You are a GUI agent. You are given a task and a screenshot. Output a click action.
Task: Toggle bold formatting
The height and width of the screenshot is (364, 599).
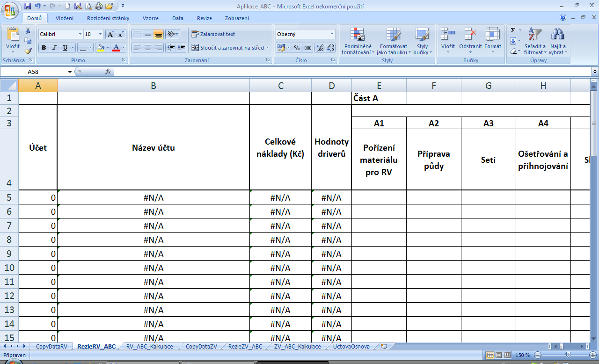point(44,47)
